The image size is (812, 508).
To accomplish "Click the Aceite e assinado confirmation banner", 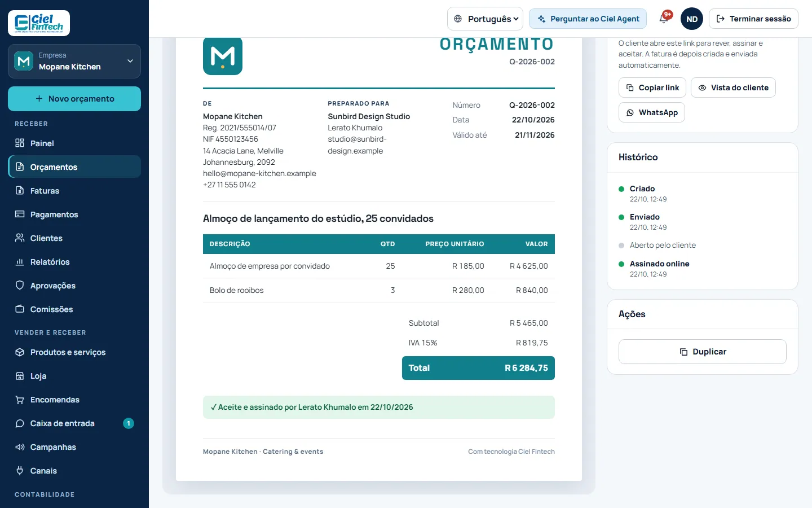I will 379,408.
